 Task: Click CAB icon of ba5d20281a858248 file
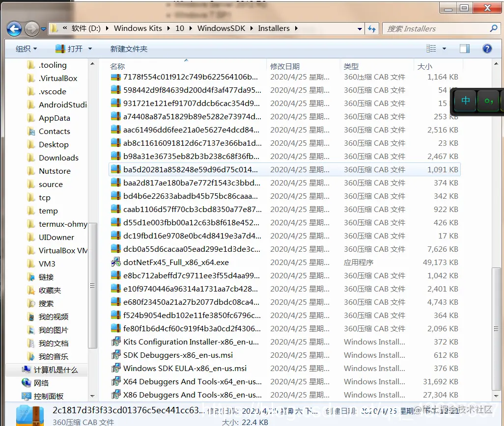[116, 169]
